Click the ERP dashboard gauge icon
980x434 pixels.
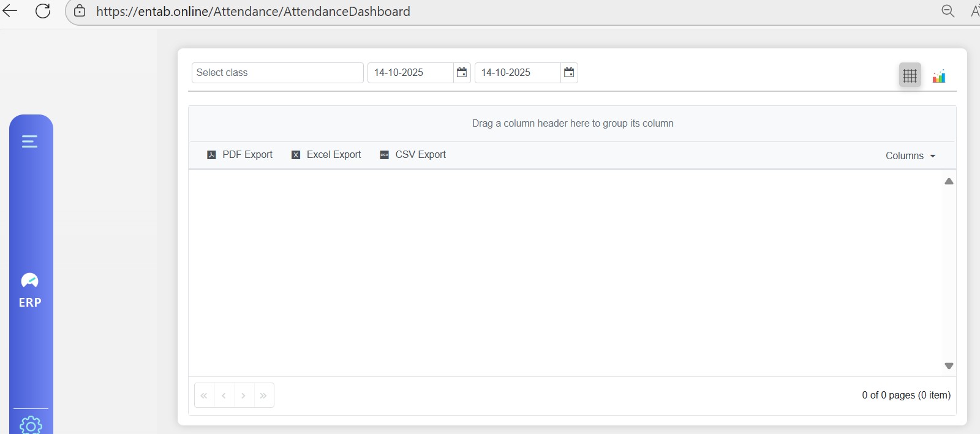(x=30, y=281)
